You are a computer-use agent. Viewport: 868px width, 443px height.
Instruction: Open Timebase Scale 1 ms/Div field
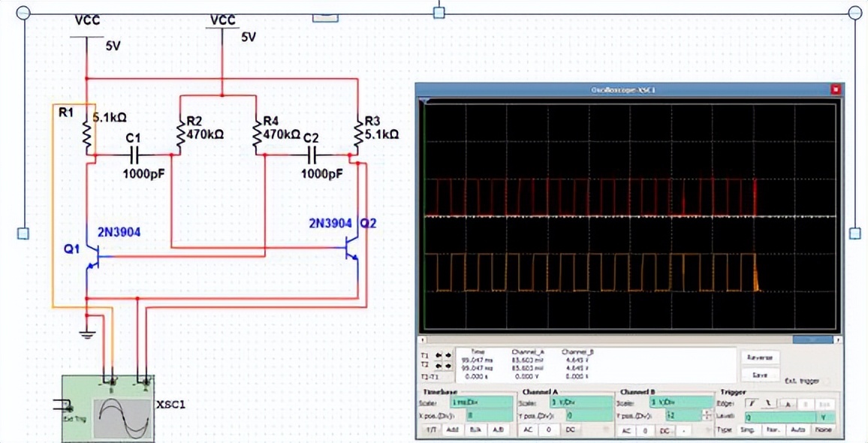(481, 402)
